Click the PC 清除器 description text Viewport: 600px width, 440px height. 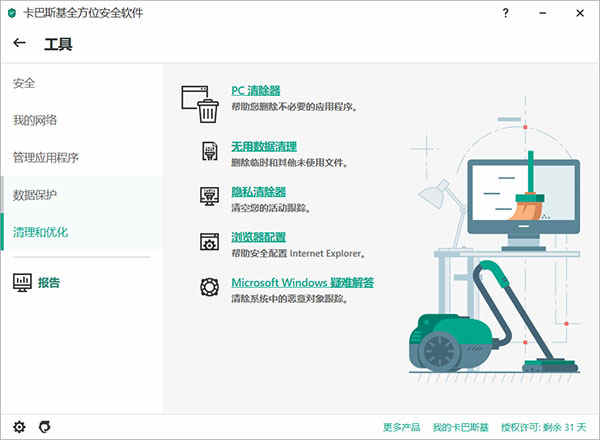point(294,107)
